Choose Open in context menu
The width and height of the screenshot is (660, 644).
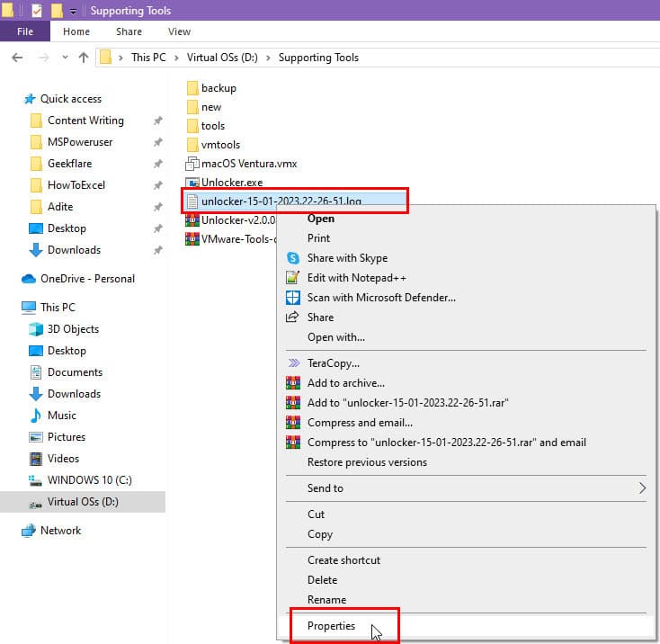[321, 219]
